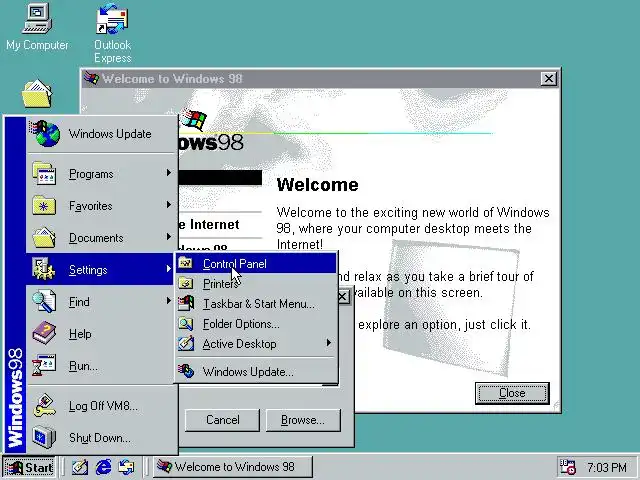640x480 pixels.
Task: Close the small dialog behind Settings submenu
Action: 344,297
